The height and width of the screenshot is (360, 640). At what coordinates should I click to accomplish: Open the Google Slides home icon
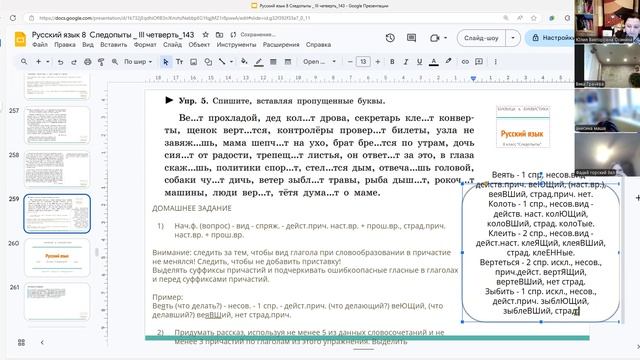pos(20,39)
